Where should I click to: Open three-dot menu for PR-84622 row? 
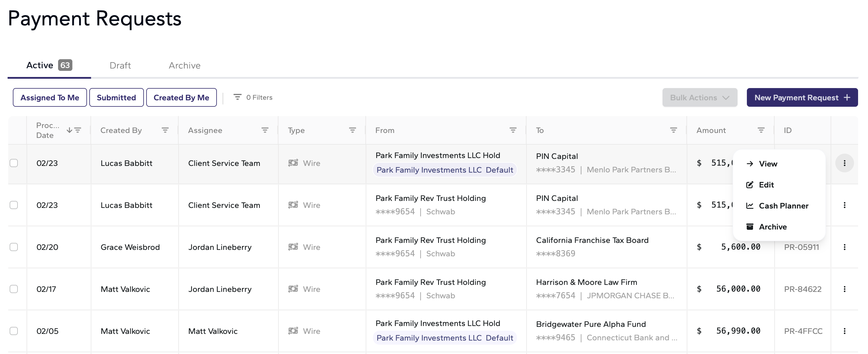coord(844,289)
